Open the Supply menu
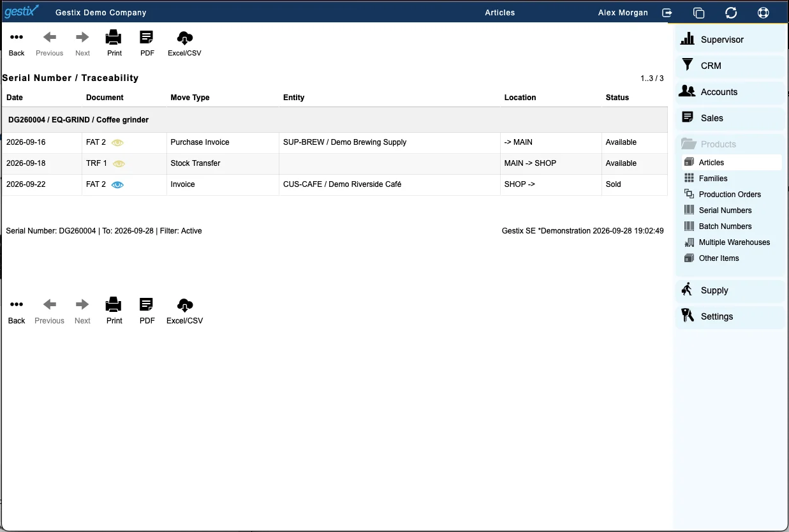The height and width of the screenshot is (532, 789). 730,290
